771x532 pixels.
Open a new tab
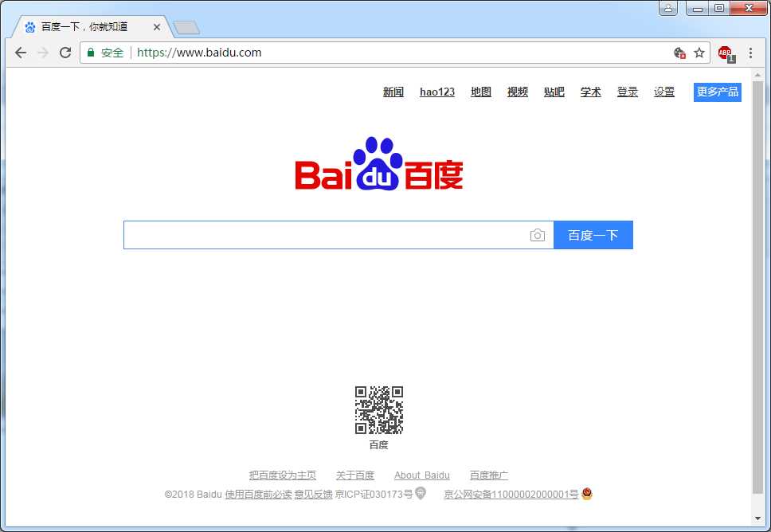point(186,28)
